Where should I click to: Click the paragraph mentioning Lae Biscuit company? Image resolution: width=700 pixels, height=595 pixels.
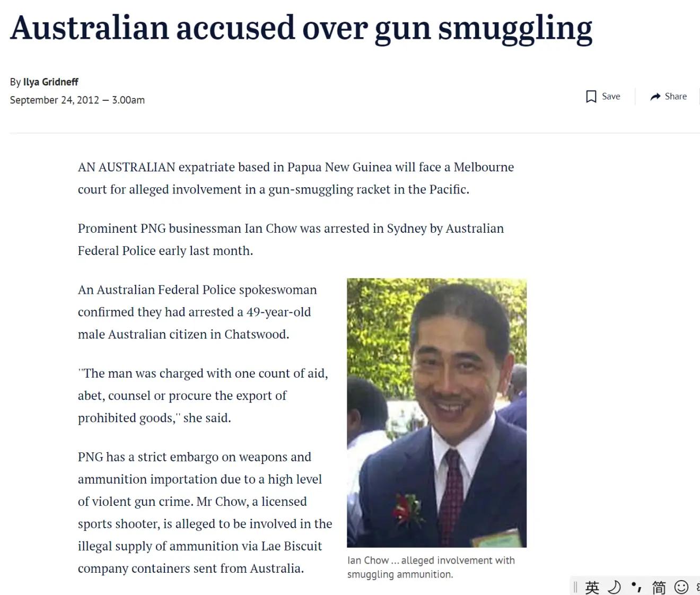205,513
